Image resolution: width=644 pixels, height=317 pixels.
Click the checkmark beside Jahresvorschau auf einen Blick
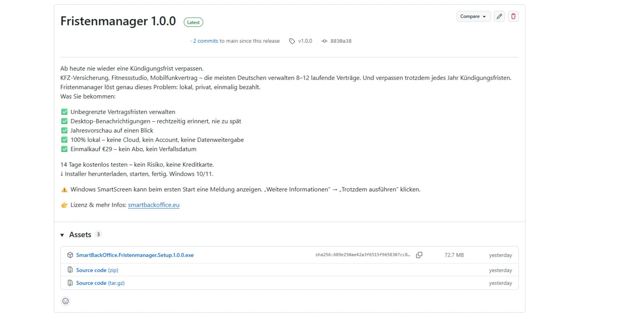(64, 130)
